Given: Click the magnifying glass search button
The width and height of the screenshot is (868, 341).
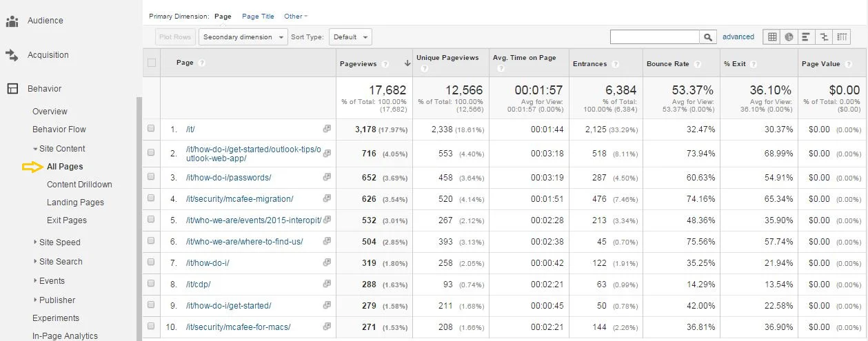Looking at the screenshot, I should [x=708, y=37].
